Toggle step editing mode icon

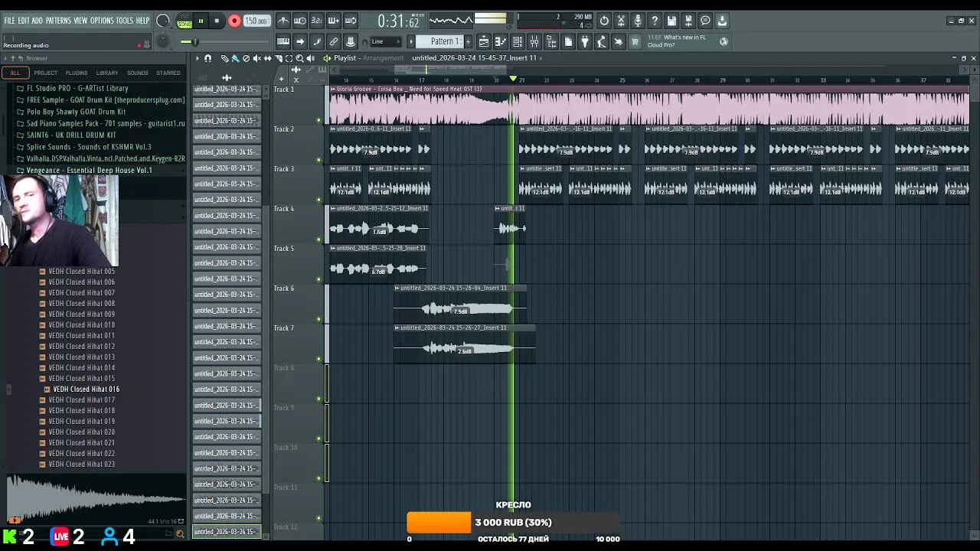click(316, 41)
